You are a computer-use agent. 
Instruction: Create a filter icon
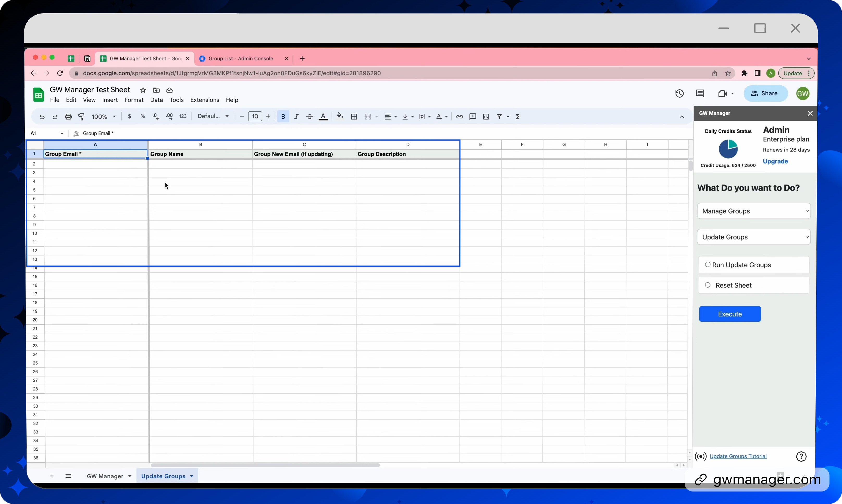click(499, 116)
